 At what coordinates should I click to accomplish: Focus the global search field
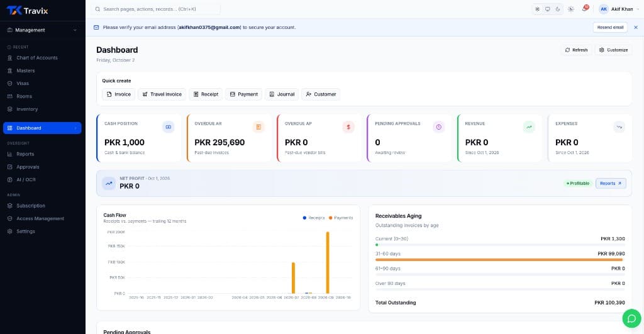(156, 9)
